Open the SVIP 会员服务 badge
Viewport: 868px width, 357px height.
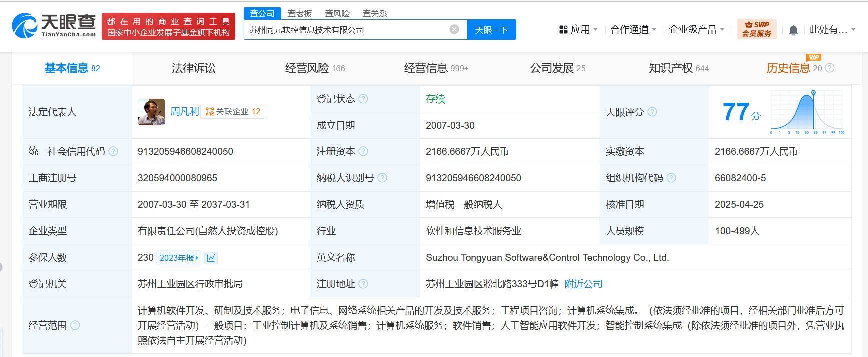coord(756,29)
